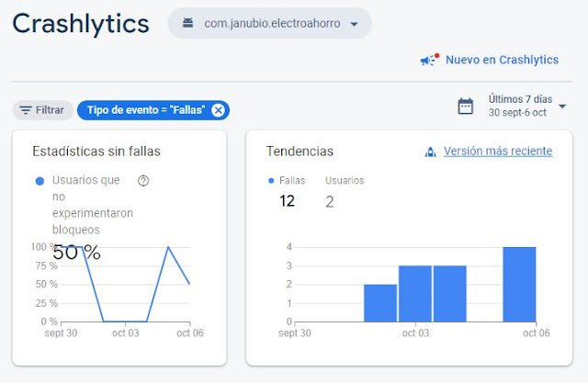Image resolution: width=588 pixels, height=383 pixels.
Task: Open the com.janubio.electroahorro app selector dropdown
Action: click(269, 23)
